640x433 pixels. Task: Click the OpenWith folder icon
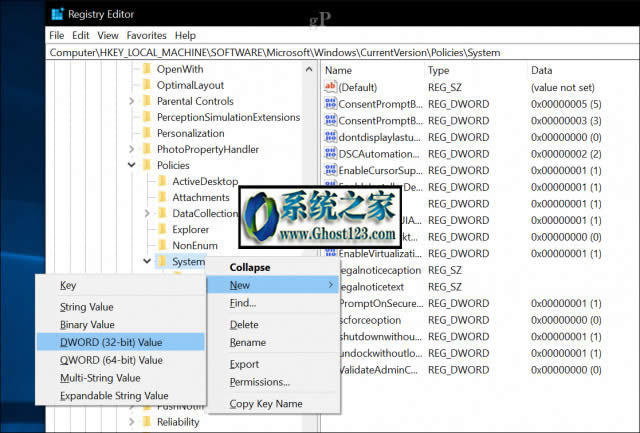click(147, 69)
